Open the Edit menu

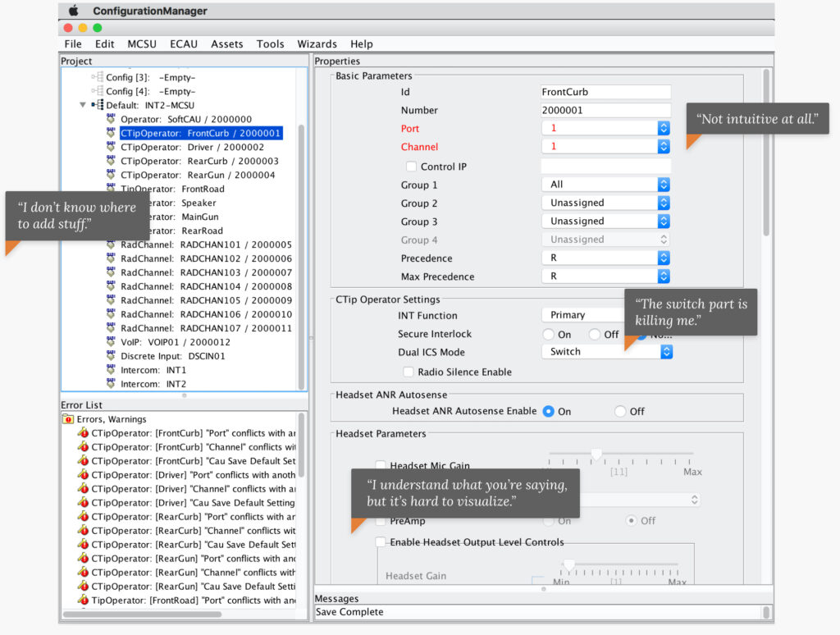pos(104,44)
